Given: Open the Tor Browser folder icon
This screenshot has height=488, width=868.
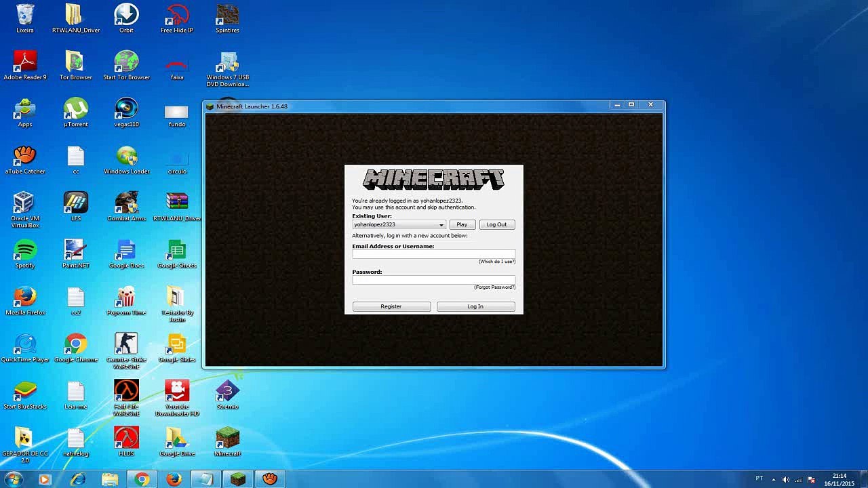Looking at the screenshot, I should 75,62.
